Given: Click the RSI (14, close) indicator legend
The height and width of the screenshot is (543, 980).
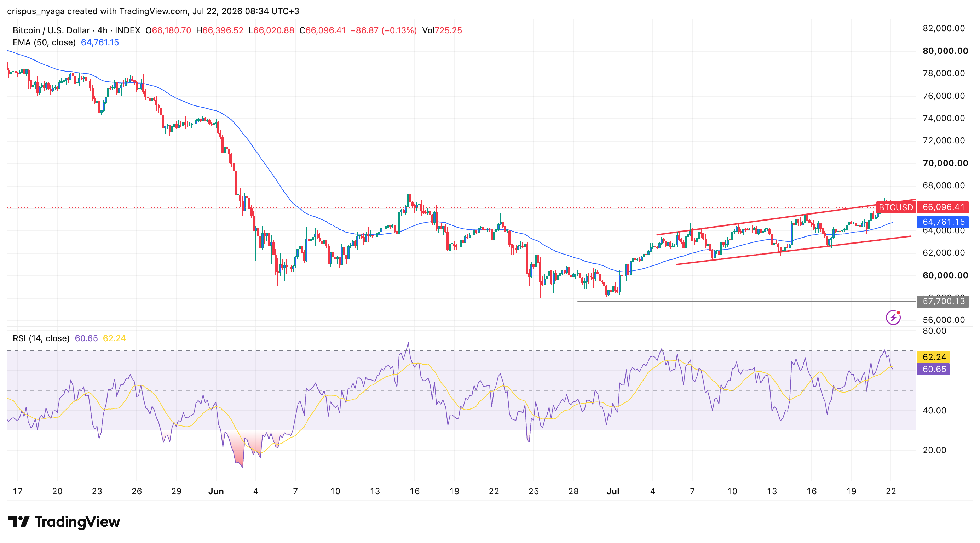Looking at the screenshot, I should pyautogui.click(x=41, y=338).
